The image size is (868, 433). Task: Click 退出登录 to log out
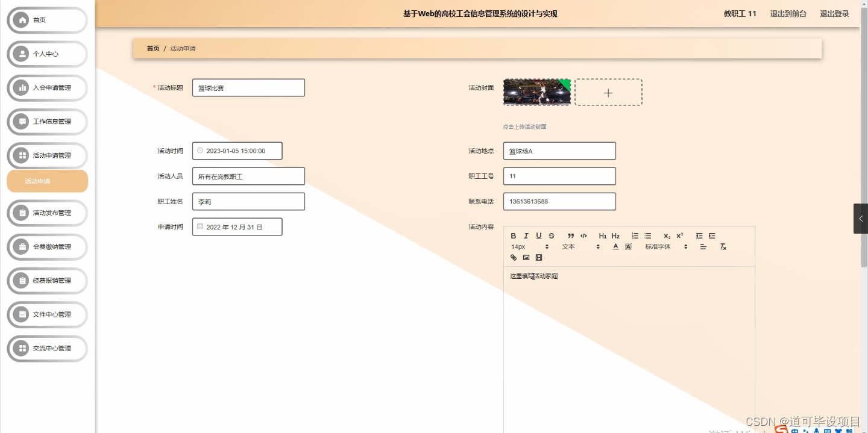[x=834, y=13]
